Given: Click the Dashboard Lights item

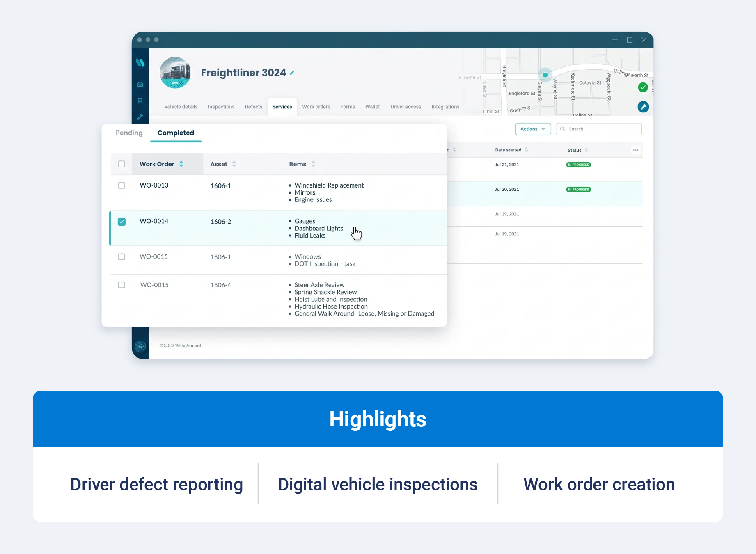Looking at the screenshot, I should click(x=319, y=228).
